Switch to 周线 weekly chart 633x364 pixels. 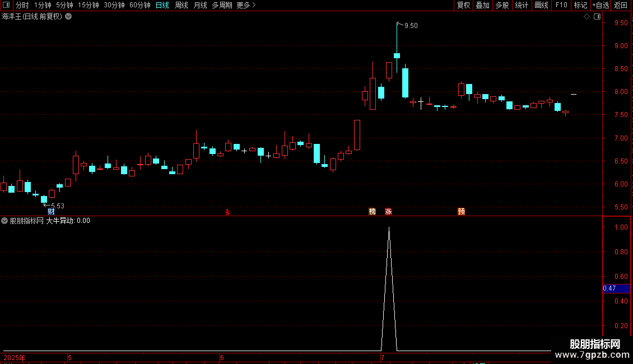181,5
